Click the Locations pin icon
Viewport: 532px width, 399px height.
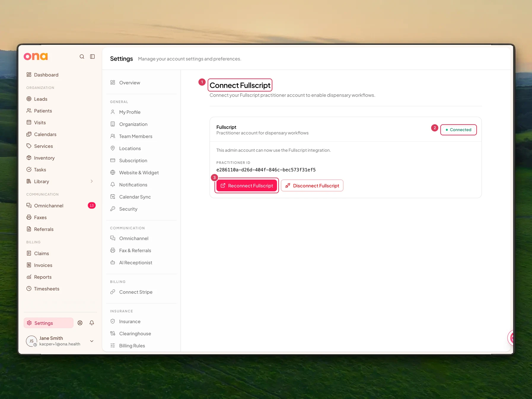113,148
